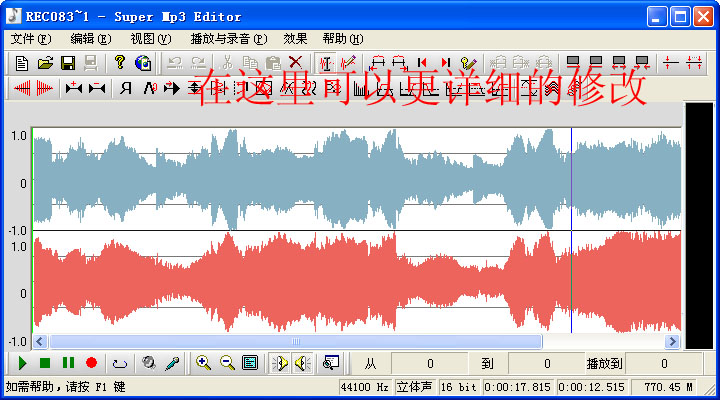720x400 pixels.
Task: Extend selection to end bracket icon
Action: (x=400, y=63)
